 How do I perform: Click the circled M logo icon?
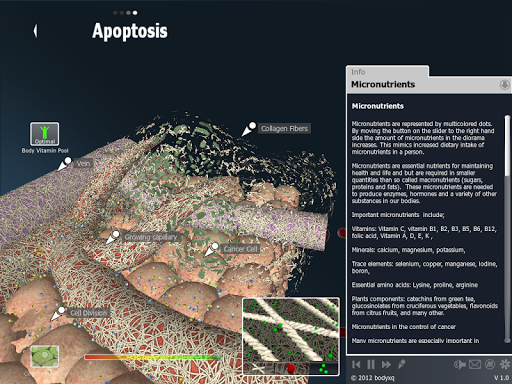pos(489,364)
